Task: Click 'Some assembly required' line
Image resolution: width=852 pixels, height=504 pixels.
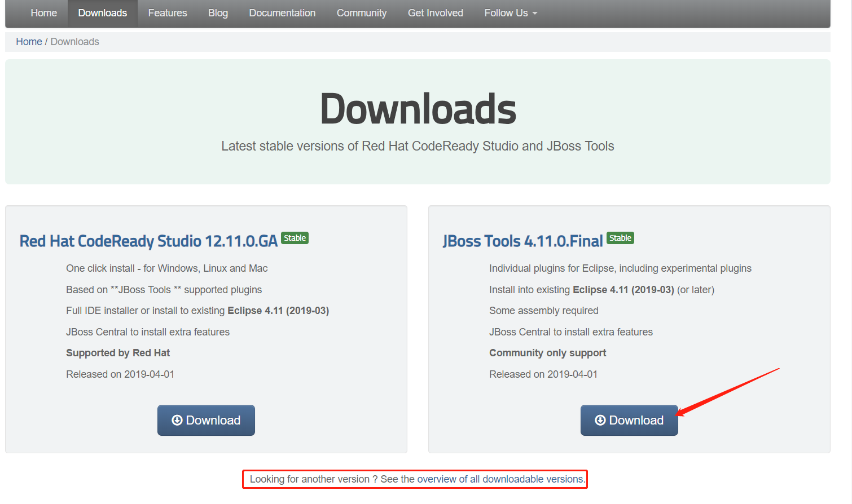Action: [x=544, y=311]
